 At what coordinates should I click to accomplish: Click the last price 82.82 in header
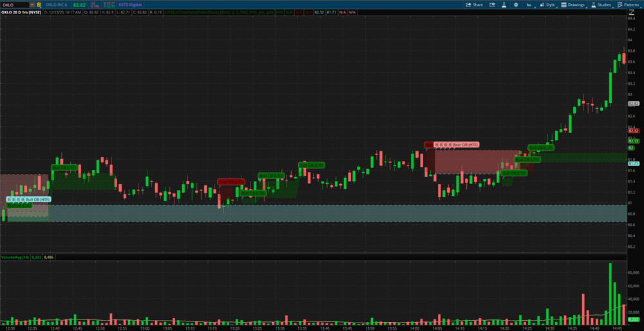(78, 5)
